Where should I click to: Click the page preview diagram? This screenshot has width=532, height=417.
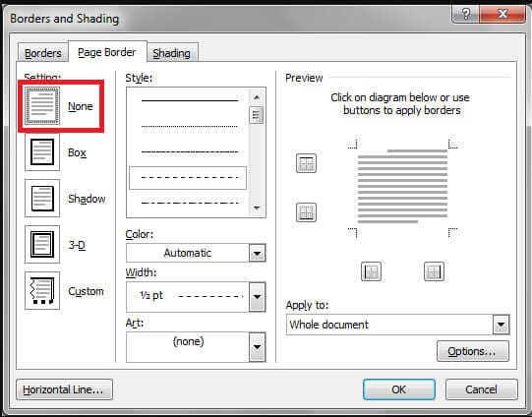click(402, 187)
